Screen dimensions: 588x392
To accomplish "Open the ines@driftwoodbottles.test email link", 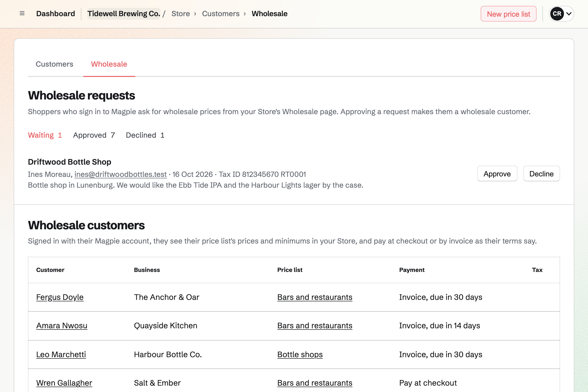I will [121, 174].
